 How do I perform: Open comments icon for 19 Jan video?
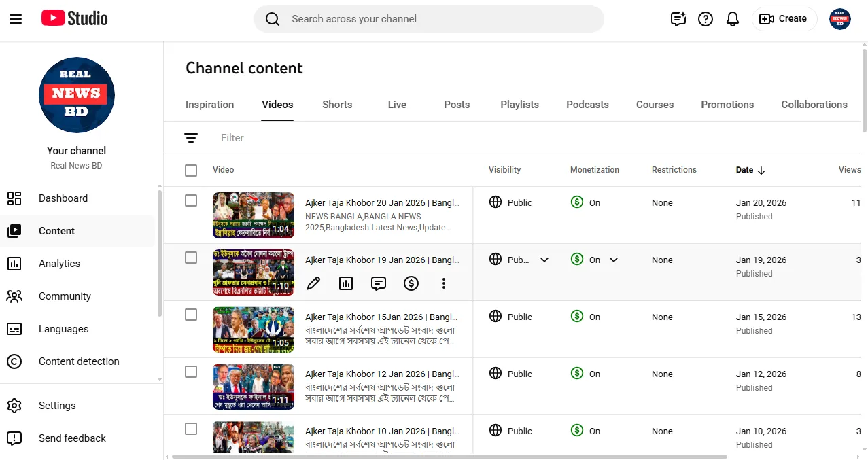click(x=379, y=283)
